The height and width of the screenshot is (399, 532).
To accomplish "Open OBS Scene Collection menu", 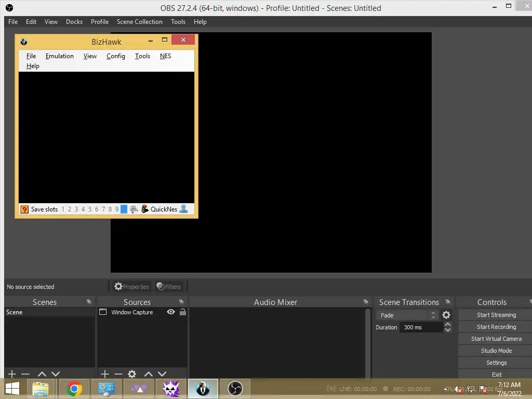I will 139,22.
